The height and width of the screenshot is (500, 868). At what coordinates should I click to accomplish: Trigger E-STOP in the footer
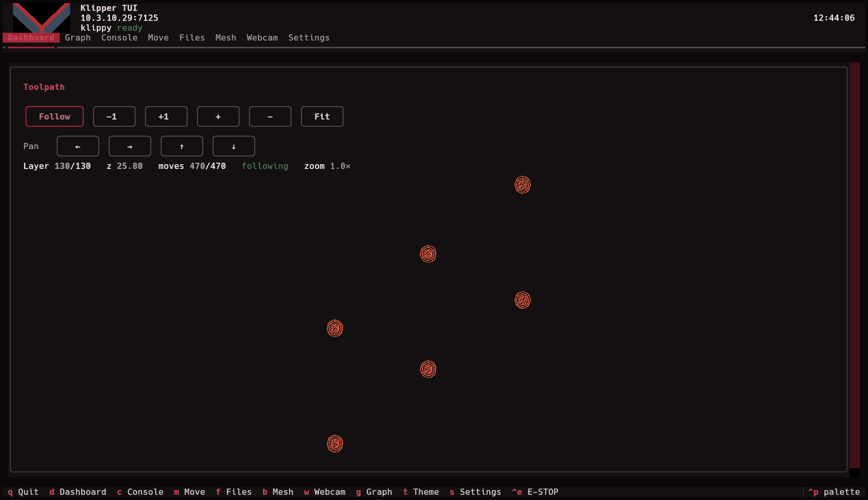click(x=535, y=492)
